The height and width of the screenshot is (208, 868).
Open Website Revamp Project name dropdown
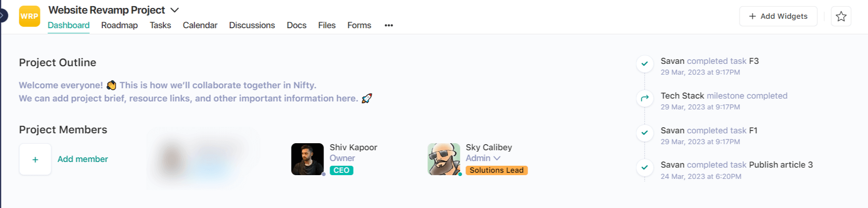(x=174, y=10)
